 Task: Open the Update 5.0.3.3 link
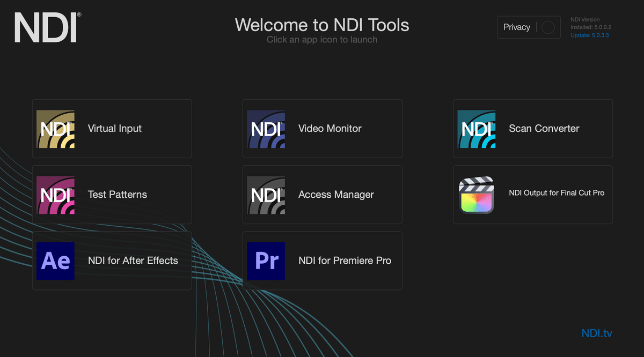click(x=589, y=35)
